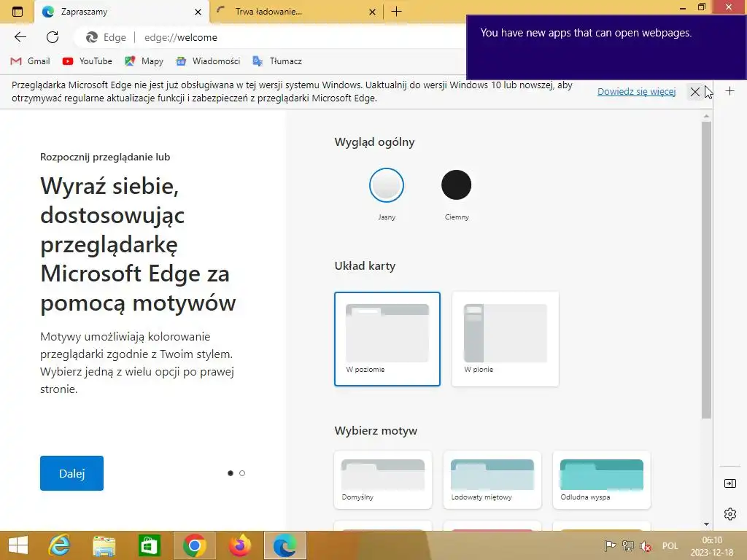Switch to the Trwa ładowanie tab

tap(295, 12)
